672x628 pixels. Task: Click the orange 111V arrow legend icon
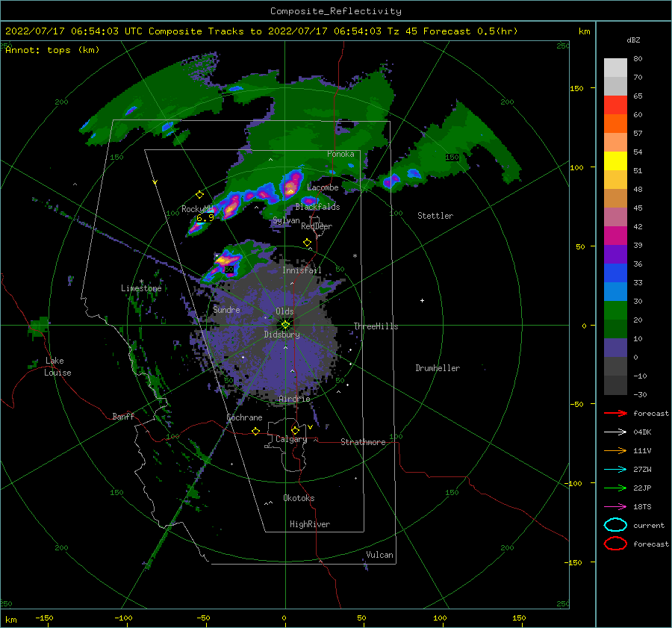tap(615, 450)
